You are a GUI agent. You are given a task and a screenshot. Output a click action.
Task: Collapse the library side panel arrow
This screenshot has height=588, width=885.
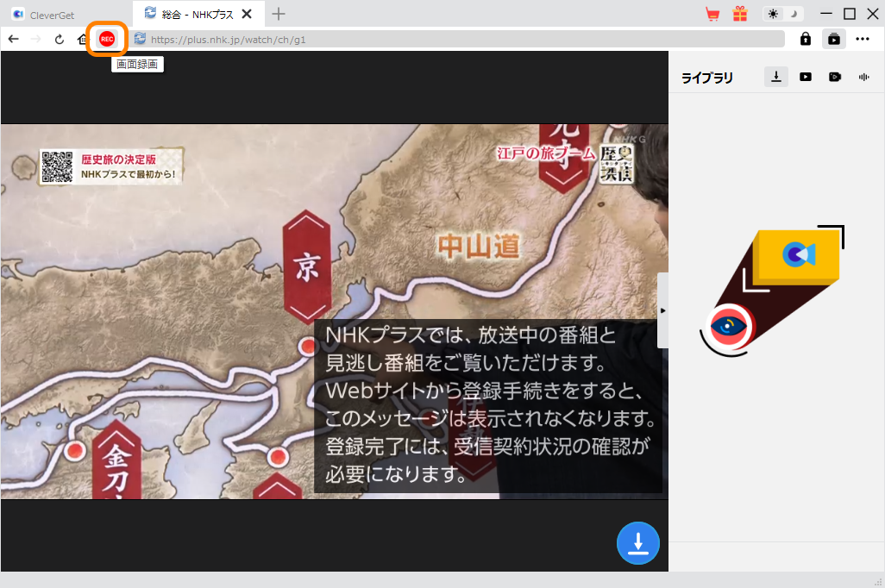(x=662, y=310)
